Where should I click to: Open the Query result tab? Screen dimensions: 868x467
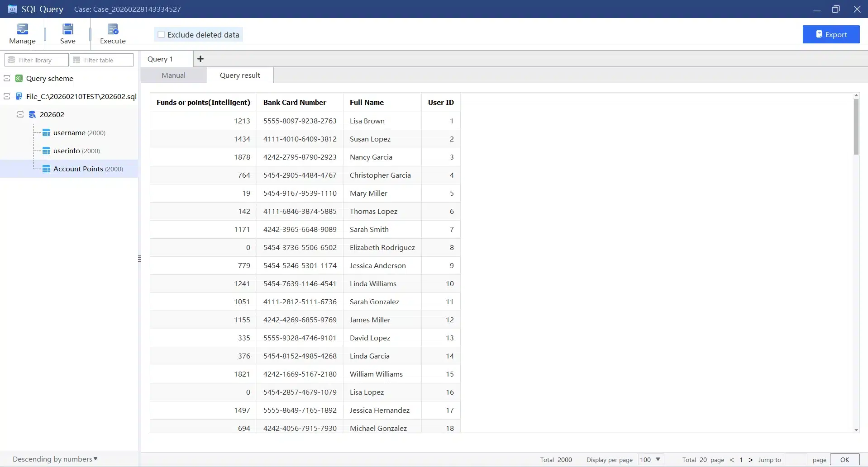click(x=240, y=75)
